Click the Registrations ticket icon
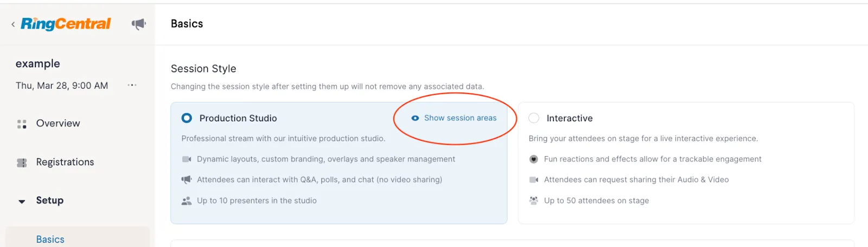Screen dimensions: 868x247 pos(22,162)
